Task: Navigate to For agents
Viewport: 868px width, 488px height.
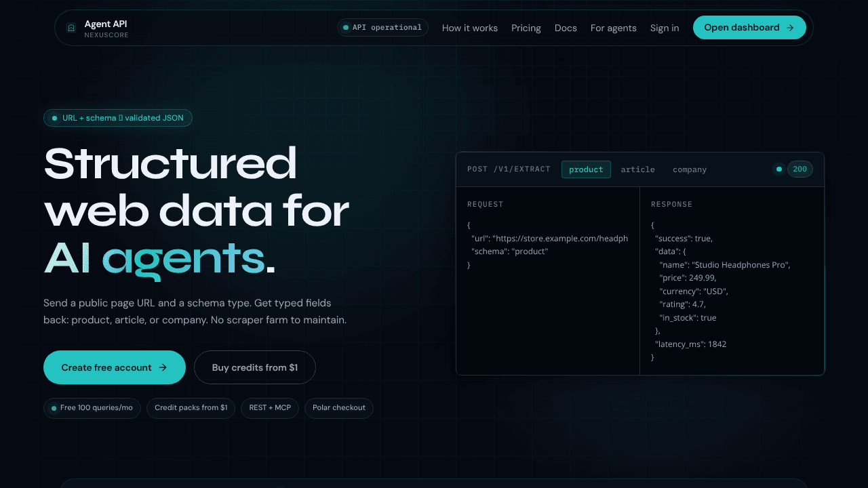Action: pyautogui.click(x=614, y=28)
